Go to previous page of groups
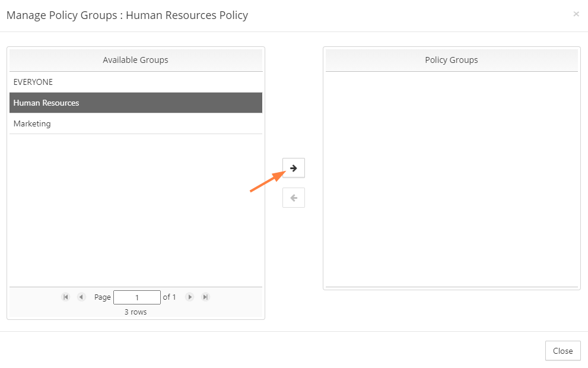The height and width of the screenshot is (368, 588). [x=81, y=297]
